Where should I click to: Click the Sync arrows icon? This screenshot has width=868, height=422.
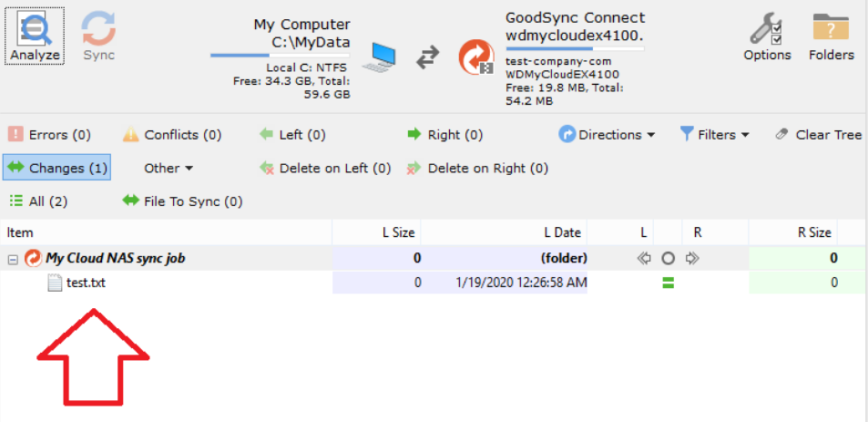point(98,29)
